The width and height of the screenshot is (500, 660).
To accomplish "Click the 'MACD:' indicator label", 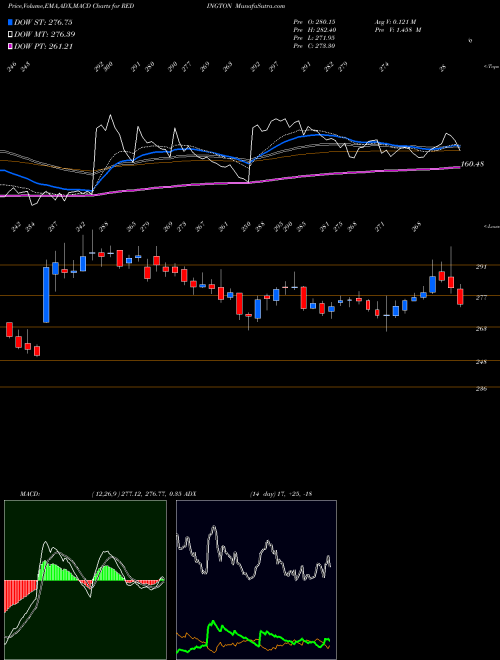I will tap(30, 493).
